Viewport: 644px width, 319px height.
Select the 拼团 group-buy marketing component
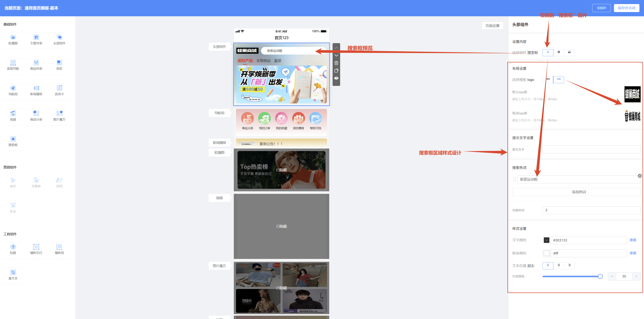[59, 183]
